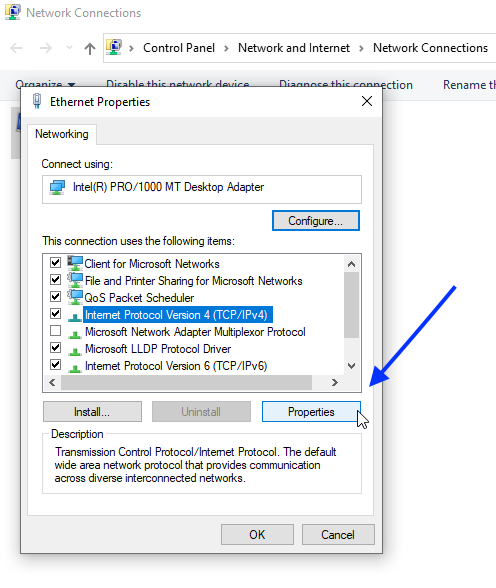Open recent locations dropdown arrow
The height and width of the screenshot is (588, 496).
[69, 48]
